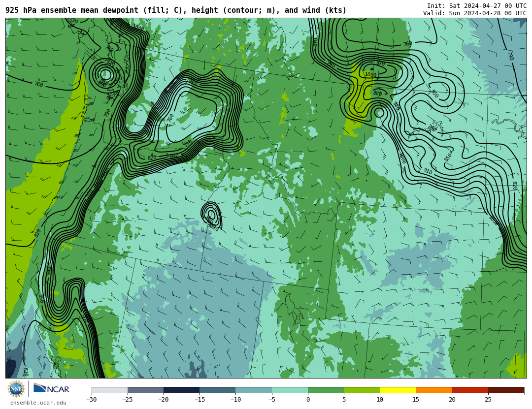This screenshot has height=409, width=532.
Task: Pick the muted teal -10 to -5 colorbar segment
Action: coord(254,390)
